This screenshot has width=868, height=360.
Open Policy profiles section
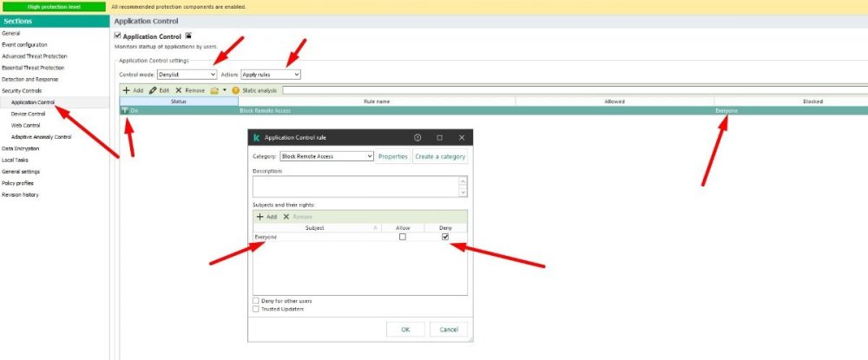(x=17, y=183)
